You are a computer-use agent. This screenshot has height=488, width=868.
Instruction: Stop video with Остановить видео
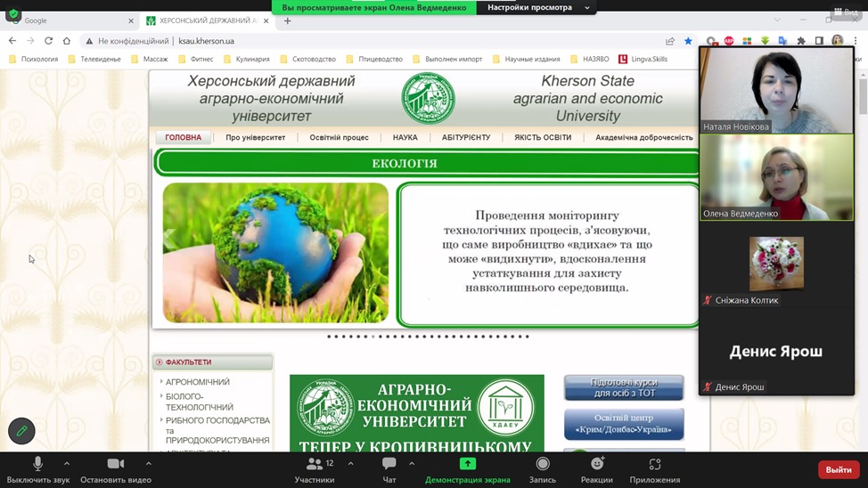click(116, 470)
